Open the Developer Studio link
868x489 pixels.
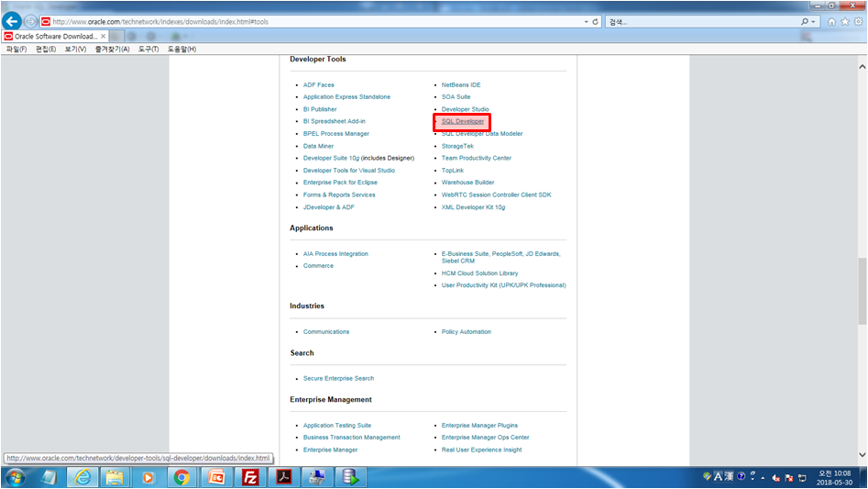(x=465, y=109)
